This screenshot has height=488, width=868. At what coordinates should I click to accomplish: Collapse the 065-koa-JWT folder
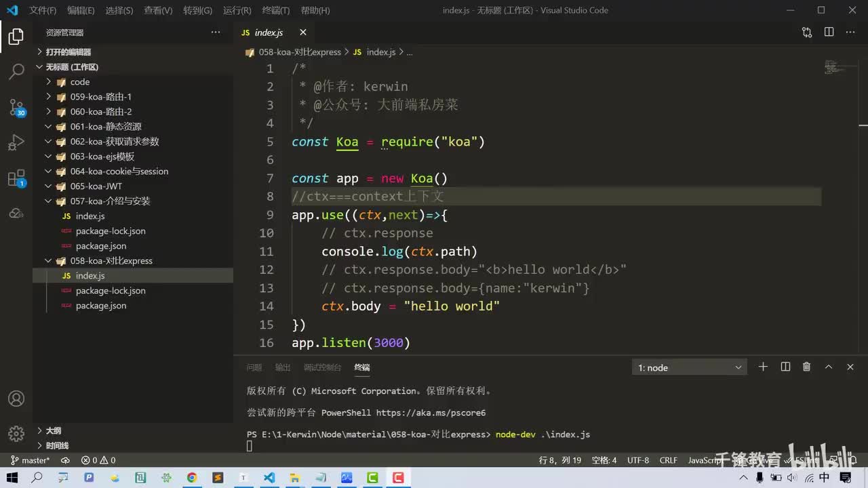tap(133, 186)
